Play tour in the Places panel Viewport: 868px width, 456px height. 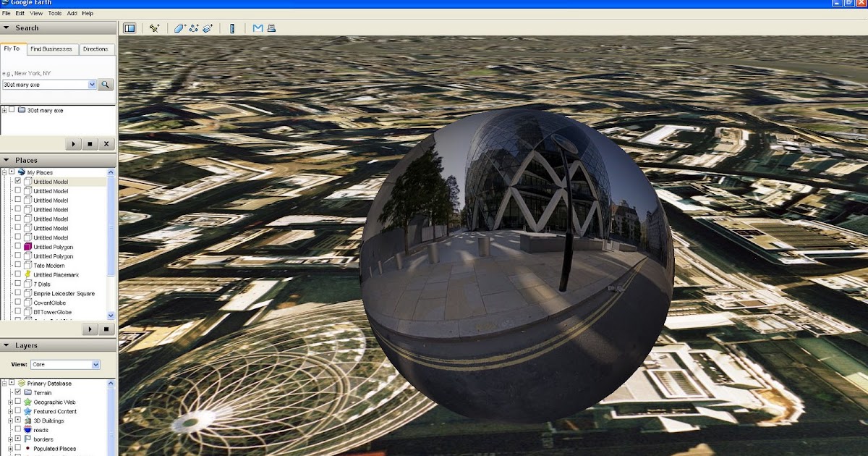tap(90, 329)
